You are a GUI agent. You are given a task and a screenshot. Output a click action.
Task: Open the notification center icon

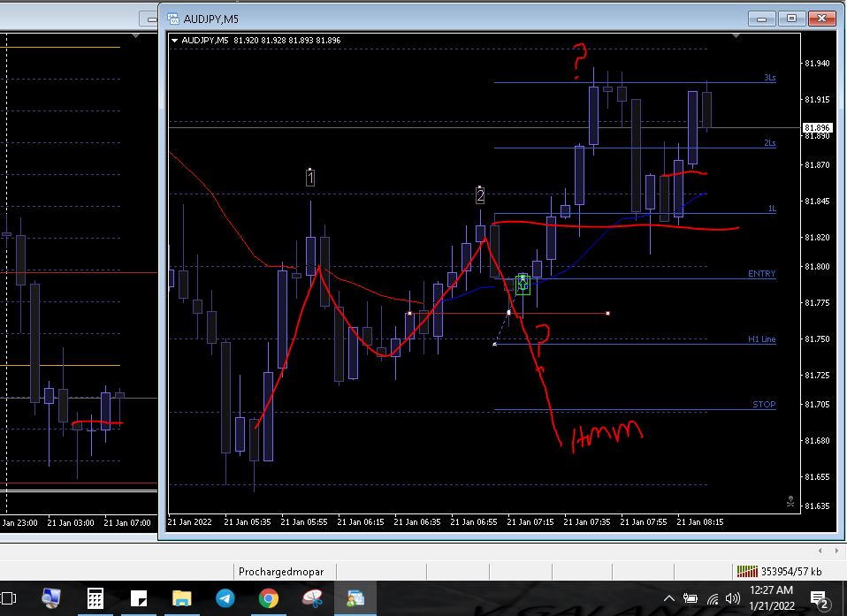tap(818, 598)
